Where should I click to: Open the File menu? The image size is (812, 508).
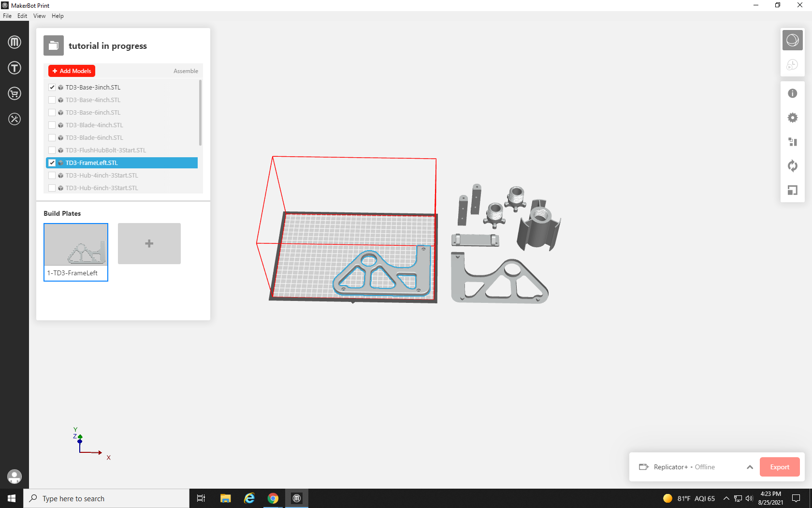coord(7,16)
